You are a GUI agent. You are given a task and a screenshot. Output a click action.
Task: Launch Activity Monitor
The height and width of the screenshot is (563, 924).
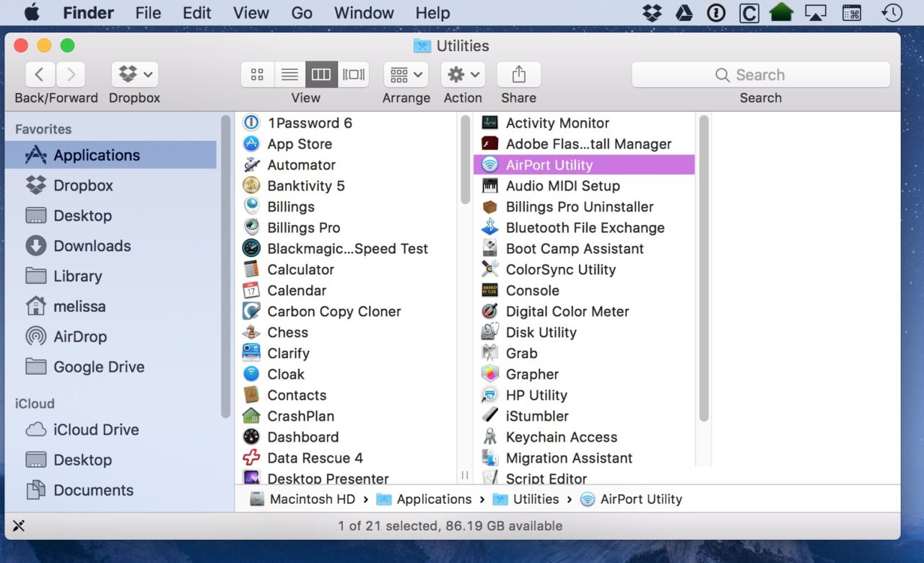click(x=556, y=123)
